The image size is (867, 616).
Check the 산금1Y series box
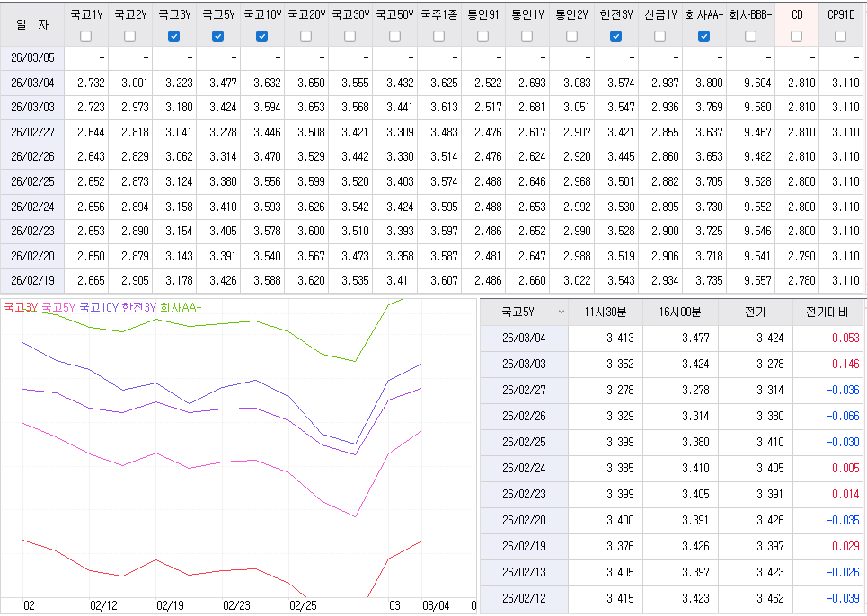(659, 36)
